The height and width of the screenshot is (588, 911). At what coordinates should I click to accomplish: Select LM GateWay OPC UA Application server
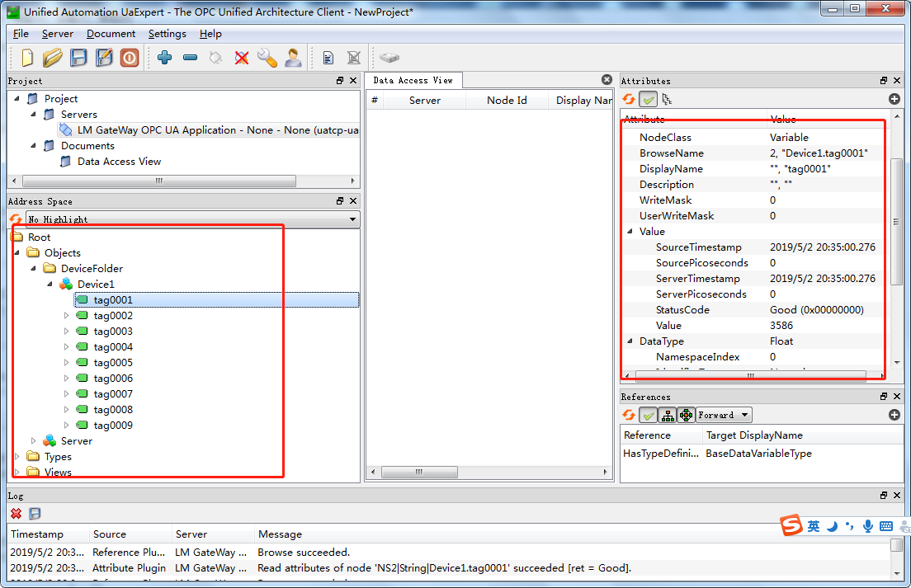pyautogui.click(x=218, y=130)
